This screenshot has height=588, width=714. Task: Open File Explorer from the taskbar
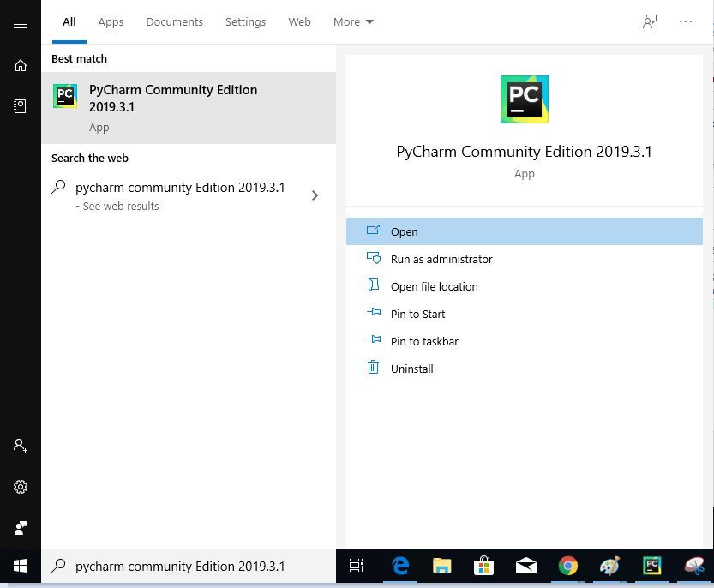(x=441, y=566)
